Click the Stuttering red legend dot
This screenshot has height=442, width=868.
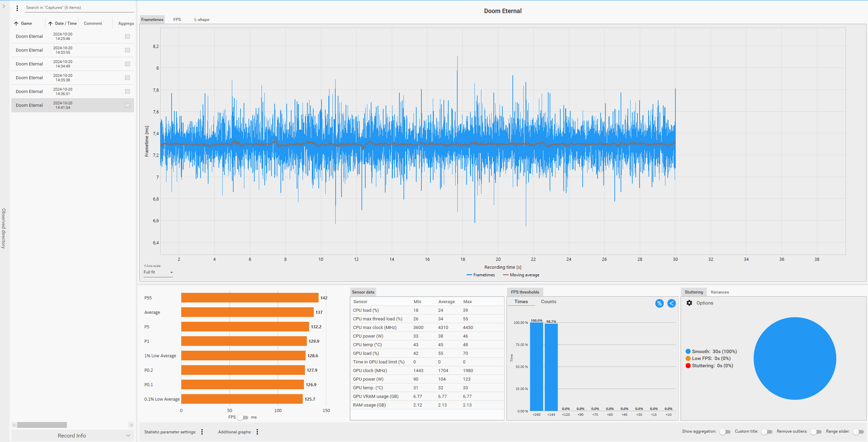pyautogui.click(x=688, y=366)
